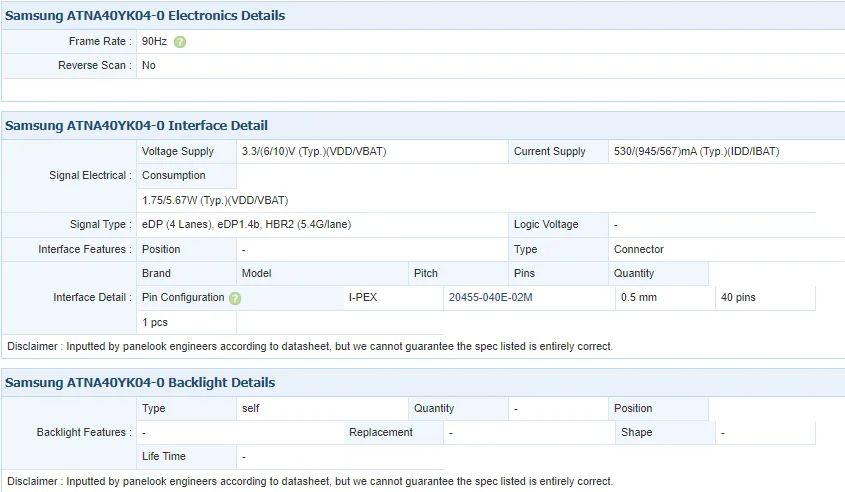
Task: Click the 20455-040E-02M model number
Action: pos(490,297)
